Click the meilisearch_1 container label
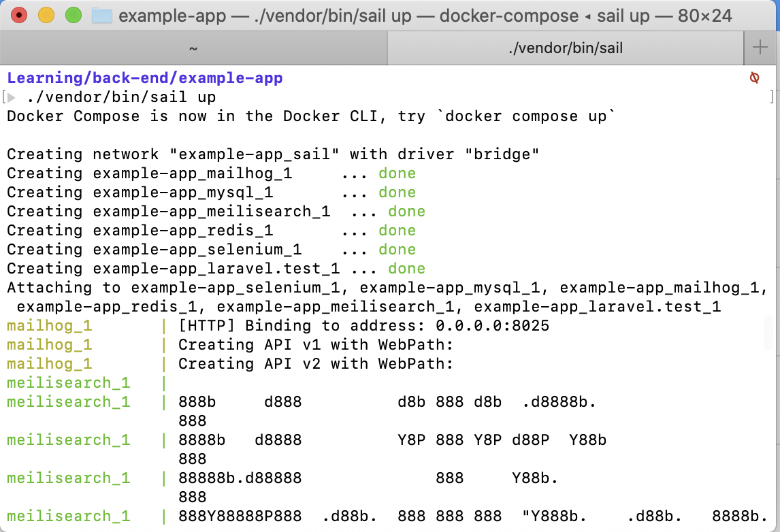The height and width of the screenshot is (532, 780). click(x=68, y=382)
